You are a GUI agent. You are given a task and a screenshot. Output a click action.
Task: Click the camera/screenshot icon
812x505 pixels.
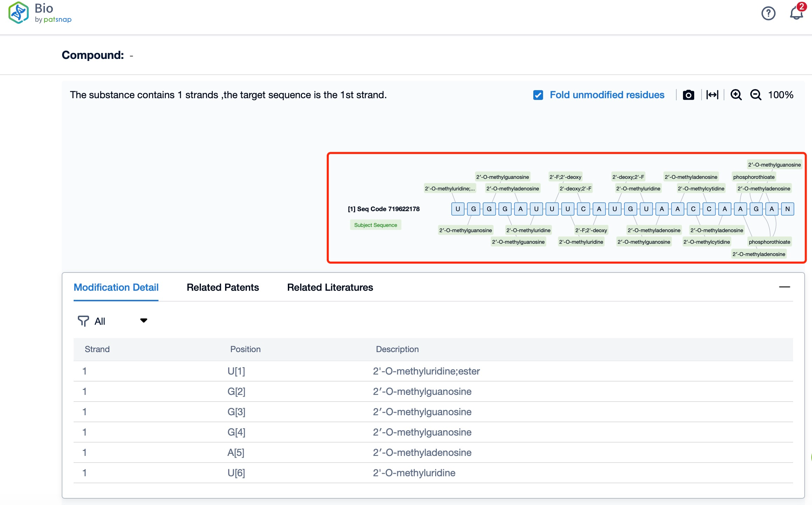tap(688, 95)
